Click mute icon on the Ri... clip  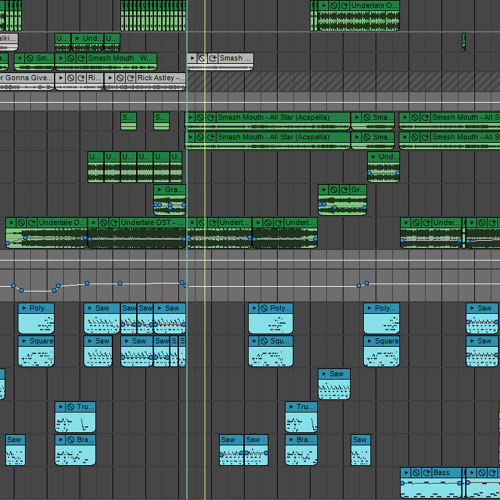pyautogui.click(x=71, y=78)
